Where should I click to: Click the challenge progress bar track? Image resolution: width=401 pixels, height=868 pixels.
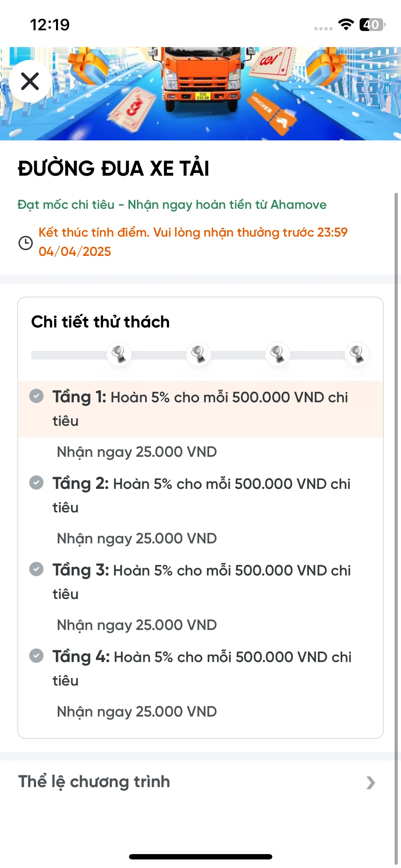coord(200,355)
